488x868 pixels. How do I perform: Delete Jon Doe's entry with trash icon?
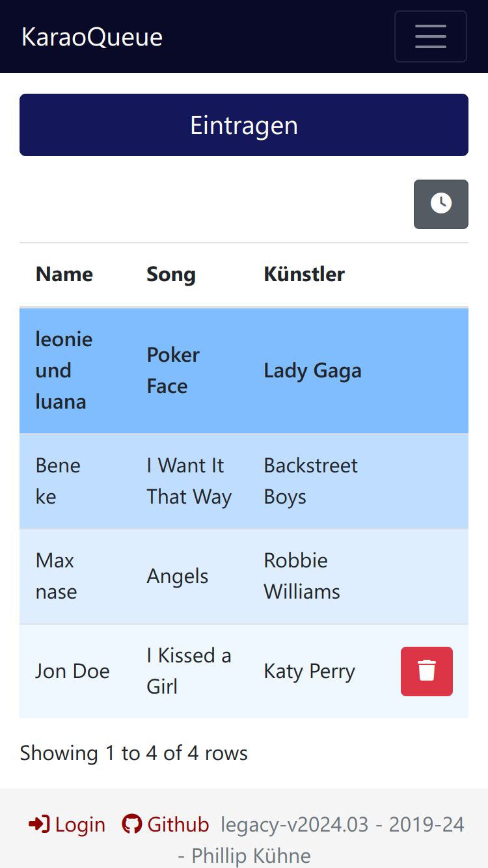coord(427,671)
